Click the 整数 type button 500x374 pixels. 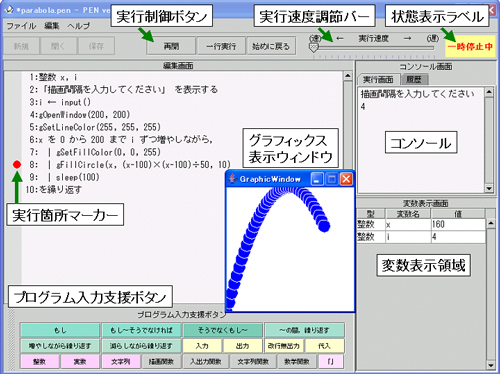click(x=40, y=361)
